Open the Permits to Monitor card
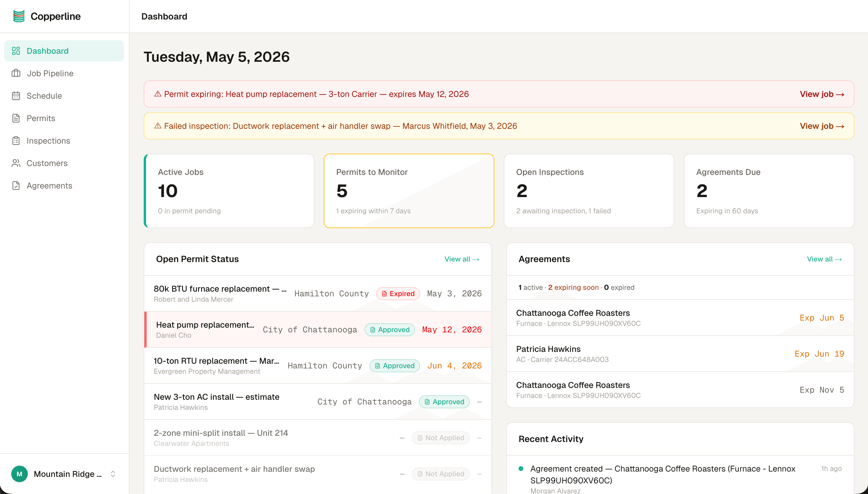The height and width of the screenshot is (494, 868). point(409,191)
